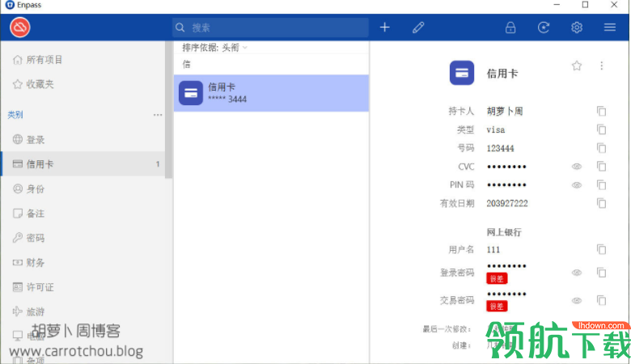Click the large 信用卡 detail icon

(x=462, y=73)
